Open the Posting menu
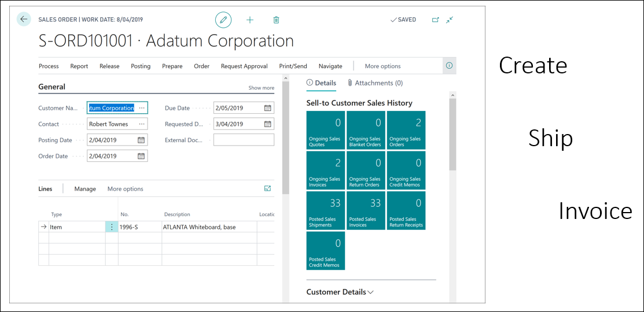The height and width of the screenshot is (312, 644). 141,66
